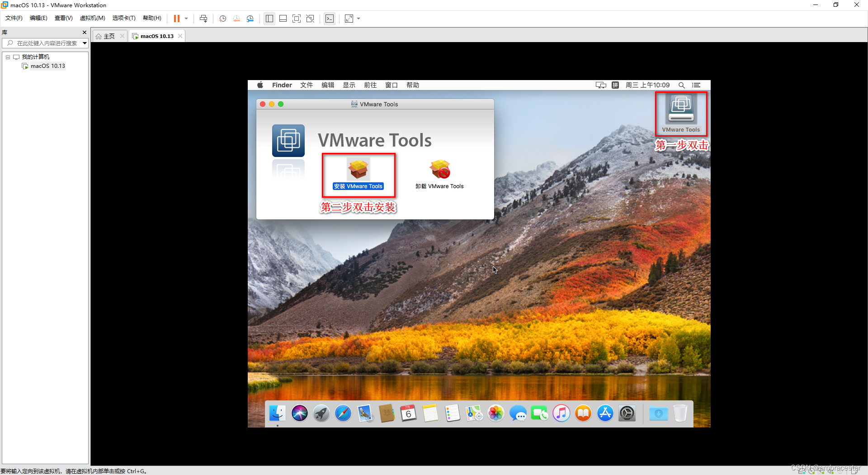Pause the virtual machine
Screen dimensions: 868x475
(x=177, y=19)
